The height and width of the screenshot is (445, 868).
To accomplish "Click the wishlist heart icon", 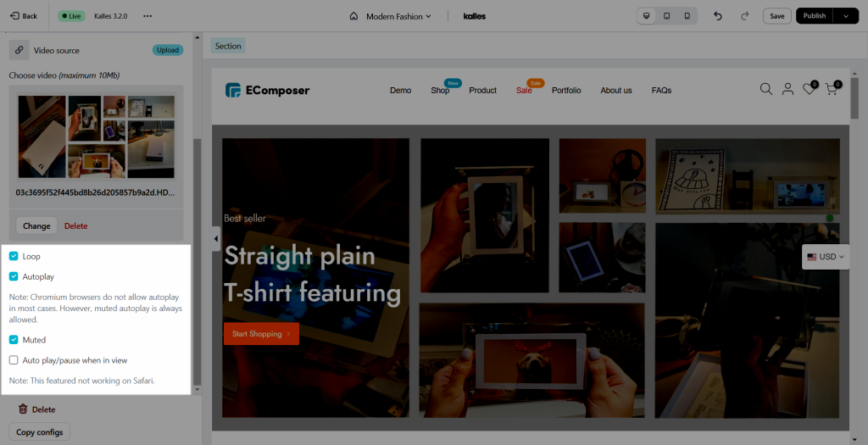I will (x=810, y=89).
